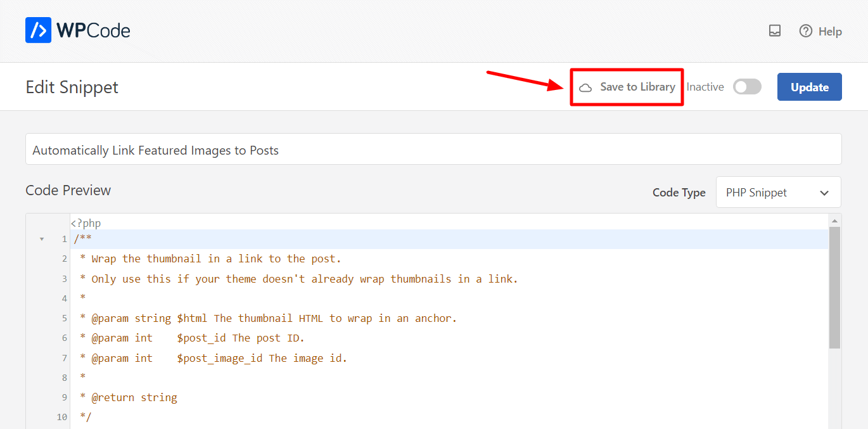868x429 pixels.
Task: Click the snippet title input field
Action: (x=433, y=150)
